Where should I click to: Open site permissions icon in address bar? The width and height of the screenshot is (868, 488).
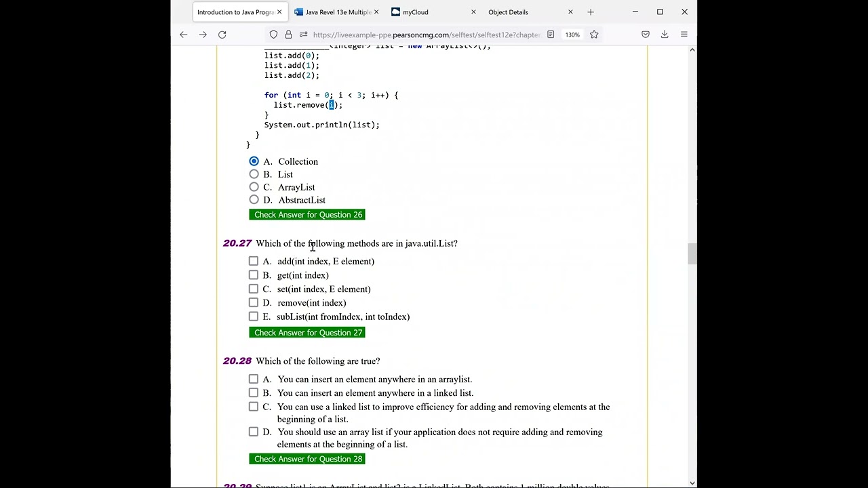pos(303,35)
